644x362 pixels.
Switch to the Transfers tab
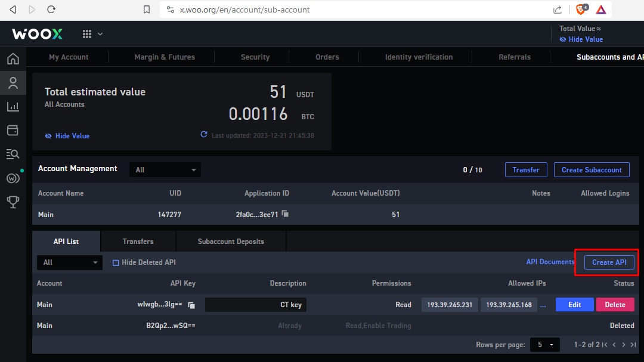138,241
